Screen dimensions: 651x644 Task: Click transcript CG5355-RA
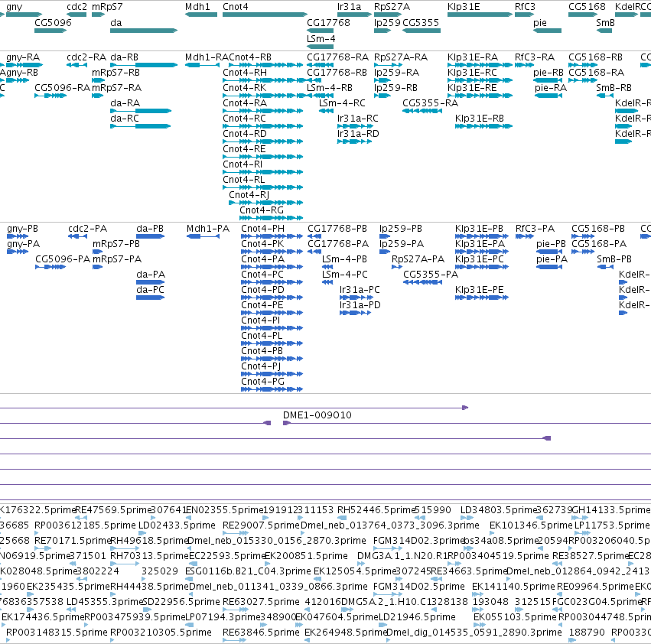430,103
